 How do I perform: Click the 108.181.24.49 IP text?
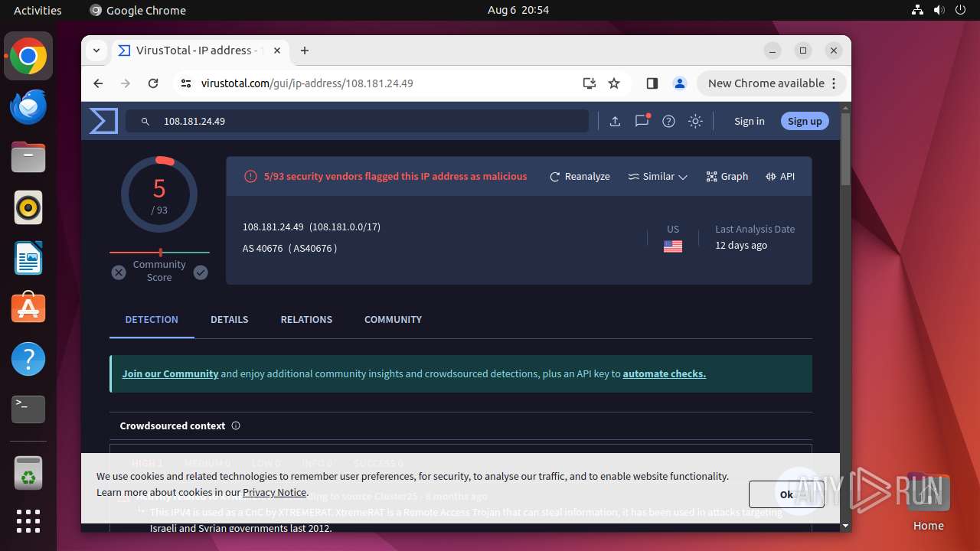[273, 227]
